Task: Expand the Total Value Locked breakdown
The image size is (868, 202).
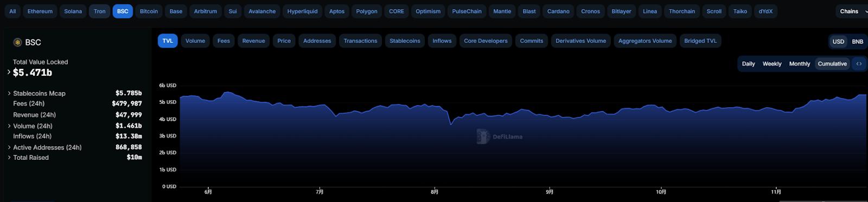Action: click(x=9, y=72)
